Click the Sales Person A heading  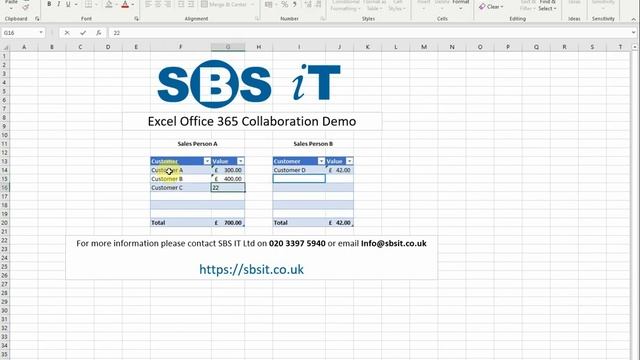click(198, 144)
